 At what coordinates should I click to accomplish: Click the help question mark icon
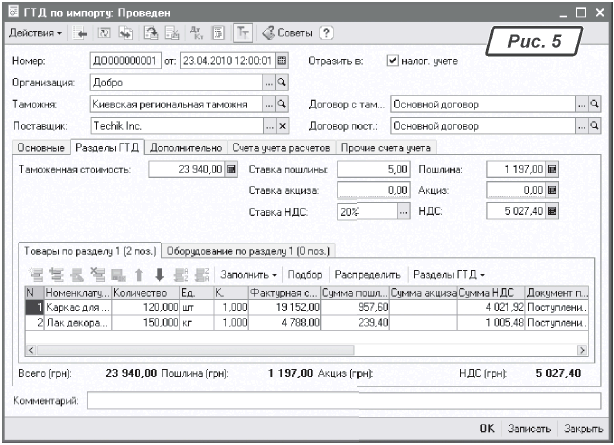point(325,34)
